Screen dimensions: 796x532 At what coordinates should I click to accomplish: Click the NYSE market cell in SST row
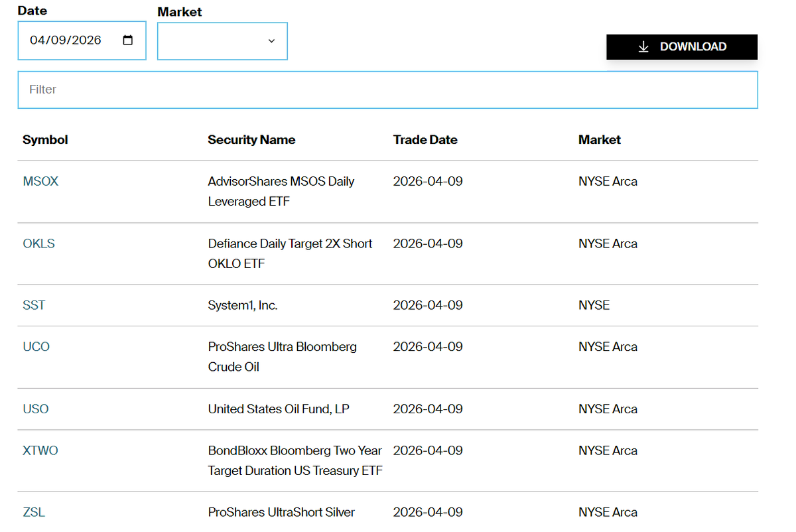pyautogui.click(x=594, y=305)
